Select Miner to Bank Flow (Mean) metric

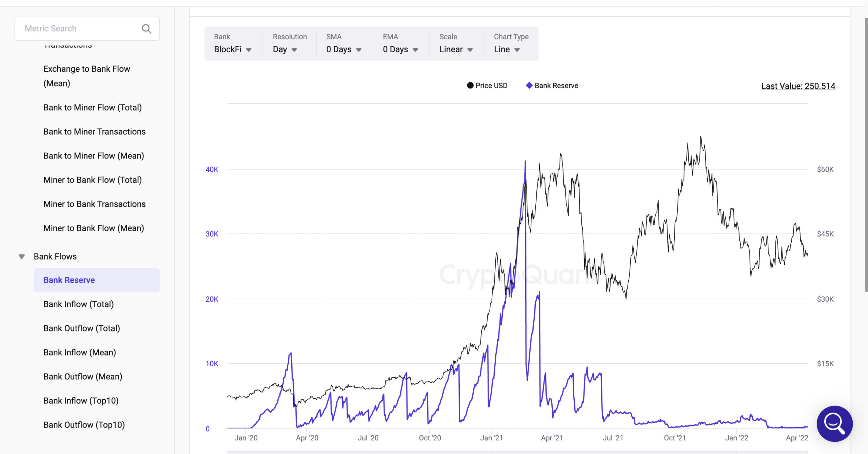[x=94, y=228]
